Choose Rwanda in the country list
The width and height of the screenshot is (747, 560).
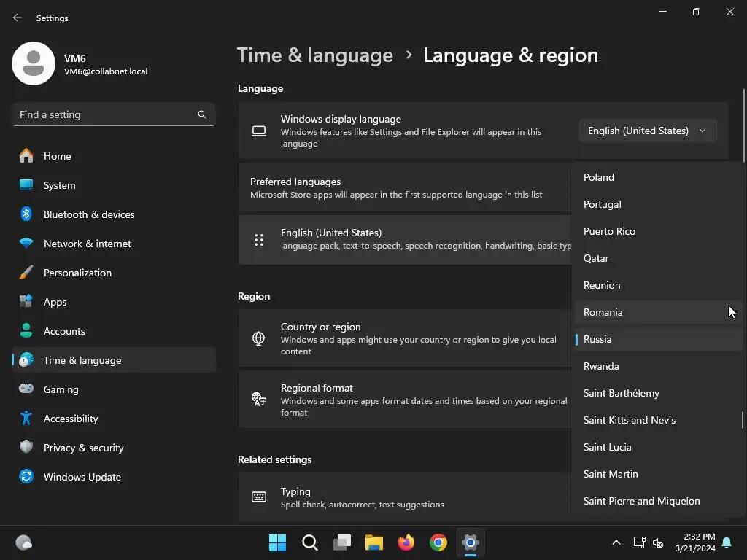click(659, 366)
